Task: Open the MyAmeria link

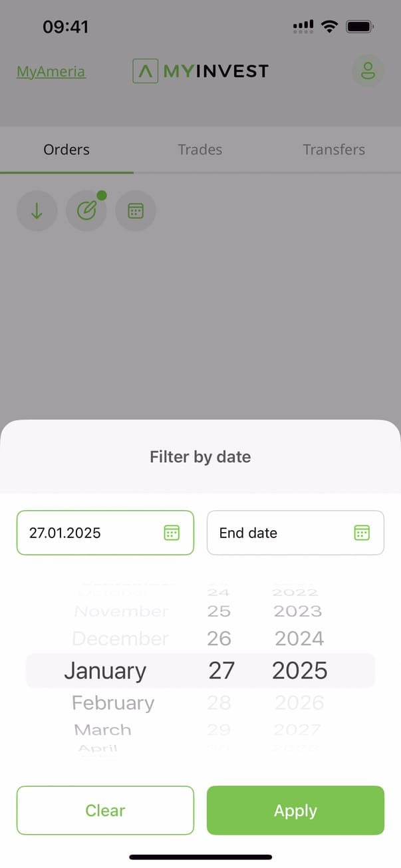Action: pos(51,72)
